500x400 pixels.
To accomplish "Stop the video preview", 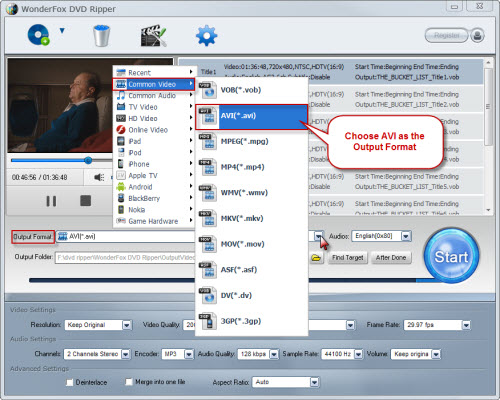I will click(x=85, y=201).
